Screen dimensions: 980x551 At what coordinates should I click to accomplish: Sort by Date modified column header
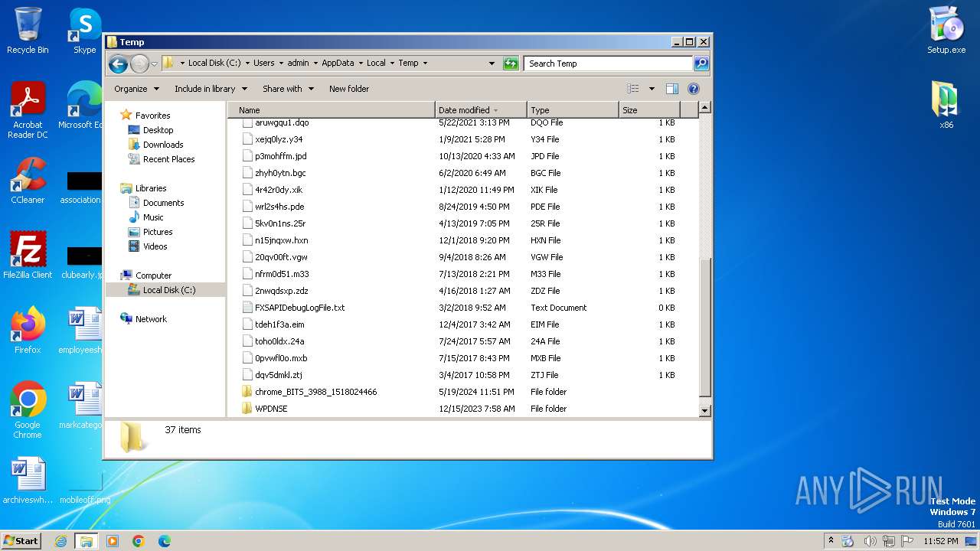click(x=481, y=110)
